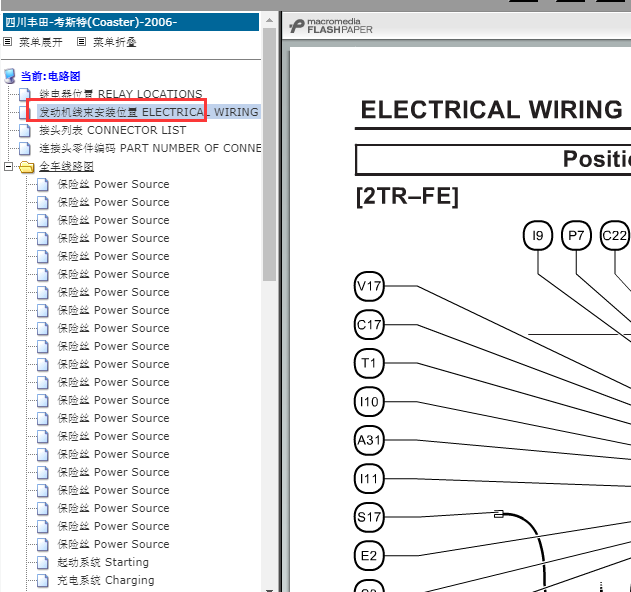This screenshot has height=592, width=631.
Task: Click the Macromedia FlashPaper logo
Action: pyautogui.click(x=331, y=26)
